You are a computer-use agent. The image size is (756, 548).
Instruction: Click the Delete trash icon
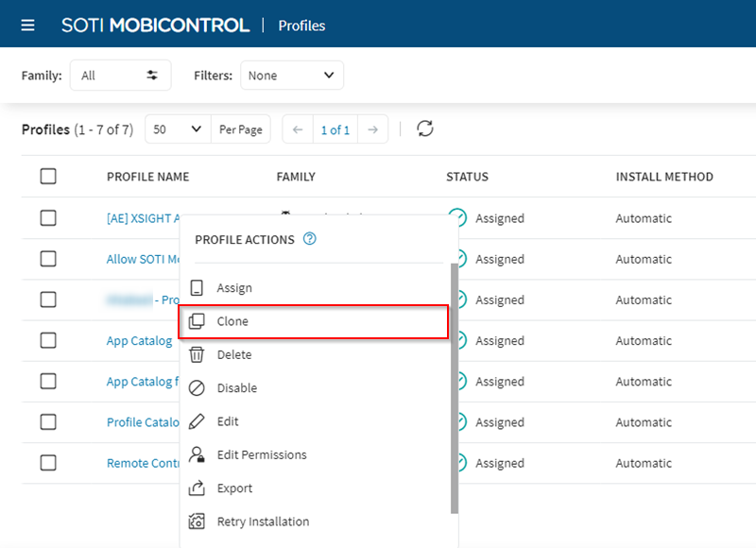click(x=197, y=354)
